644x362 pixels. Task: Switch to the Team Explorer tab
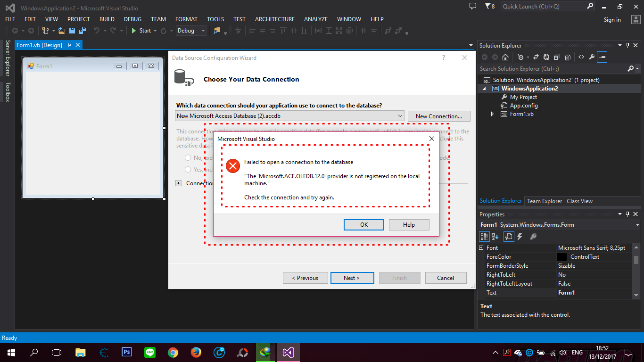pyautogui.click(x=545, y=201)
